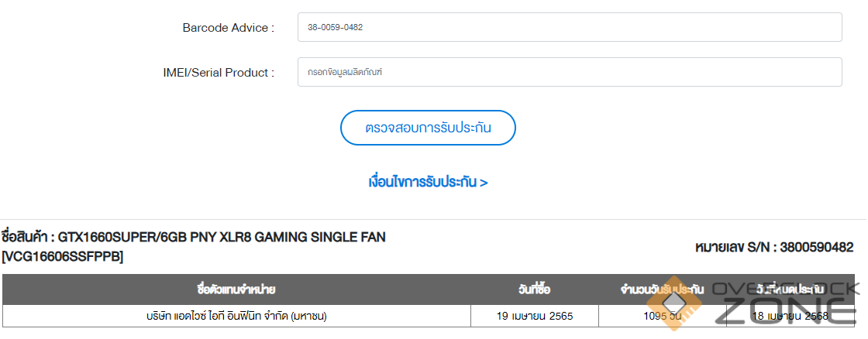Open the เงื่อนไขการรับประกัน link
Viewport: 868px width, 339px height.
428,183
